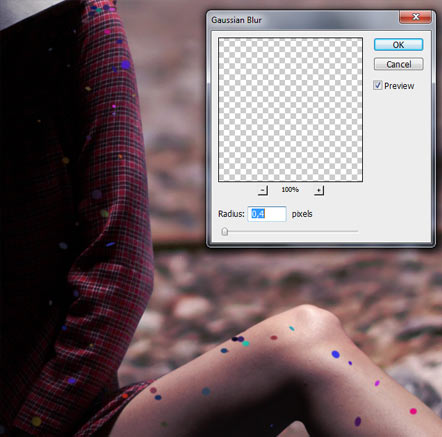
Task: Close the Gaussian Blur dialog with X
Action: point(415,17)
